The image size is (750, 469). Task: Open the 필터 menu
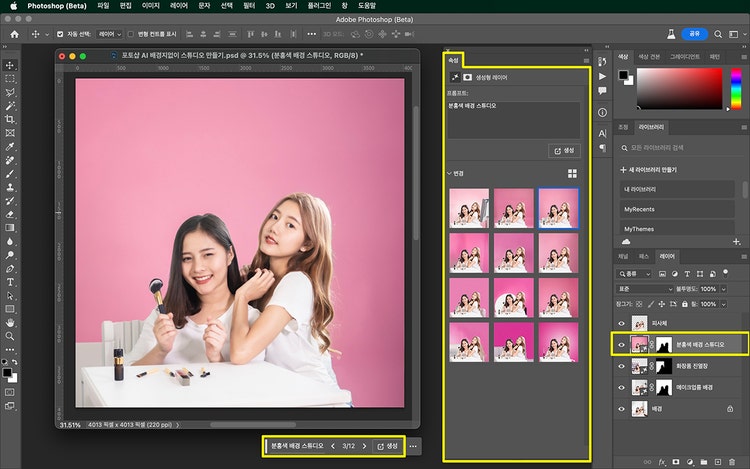pyautogui.click(x=248, y=5)
